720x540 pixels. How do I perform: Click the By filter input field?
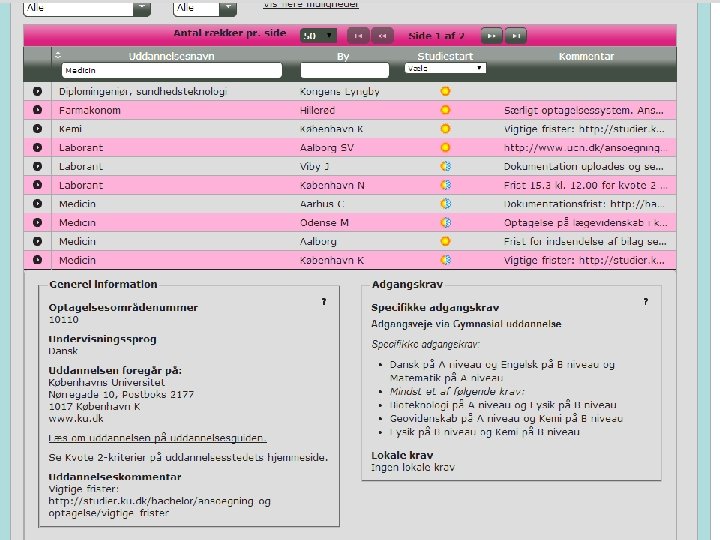pos(344,70)
